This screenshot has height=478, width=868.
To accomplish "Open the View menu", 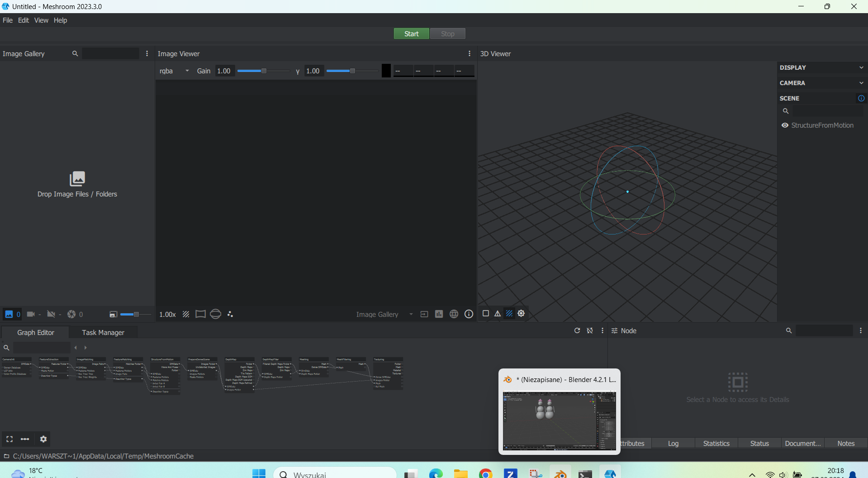I will pos(41,20).
